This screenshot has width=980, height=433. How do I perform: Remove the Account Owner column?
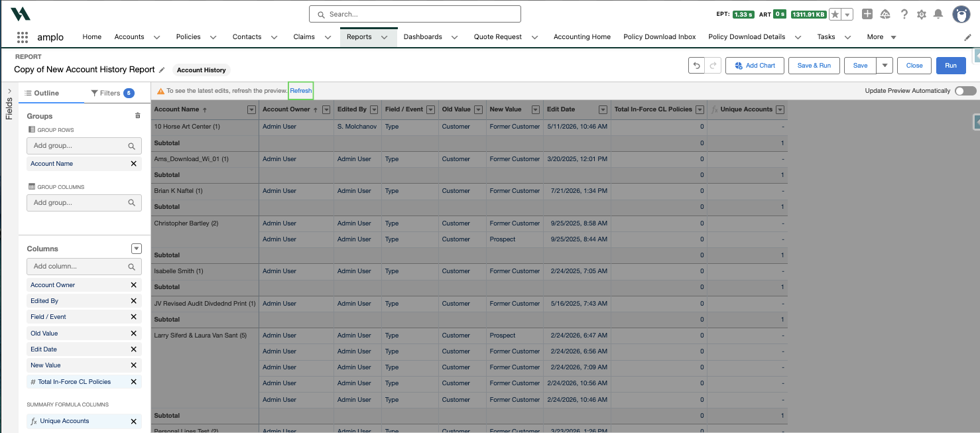click(133, 285)
